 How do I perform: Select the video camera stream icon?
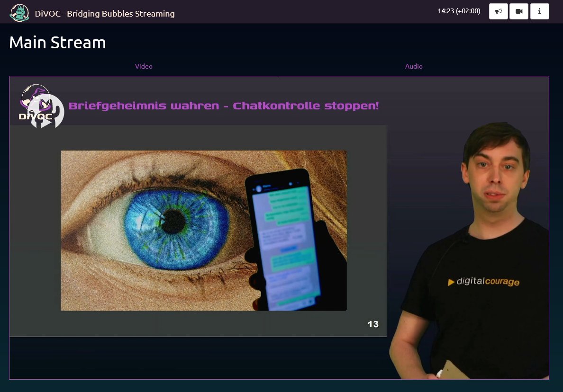(x=519, y=11)
